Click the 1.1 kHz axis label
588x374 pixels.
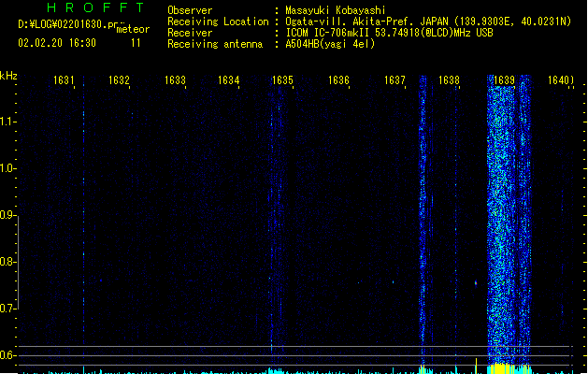coord(7,122)
